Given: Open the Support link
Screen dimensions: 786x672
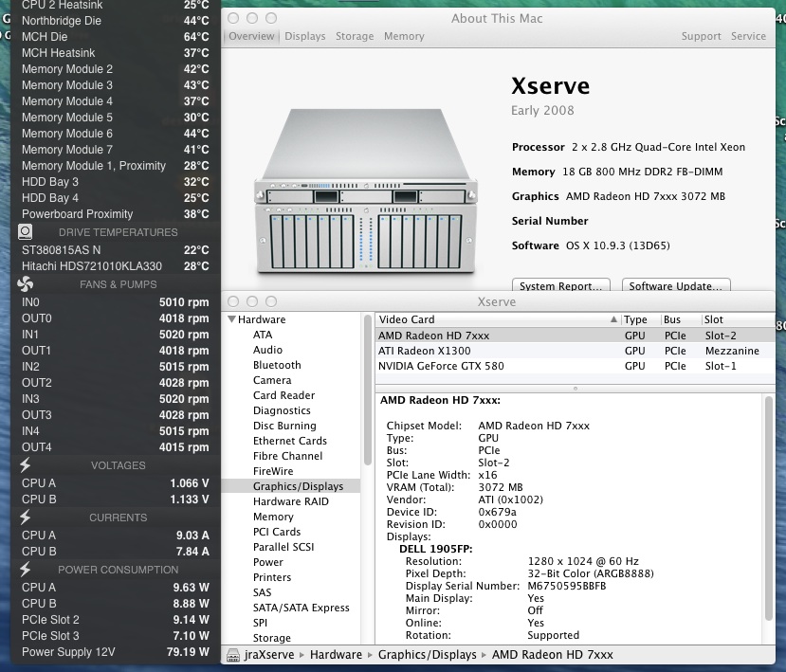Looking at the screenshot, I should point(701,37).
